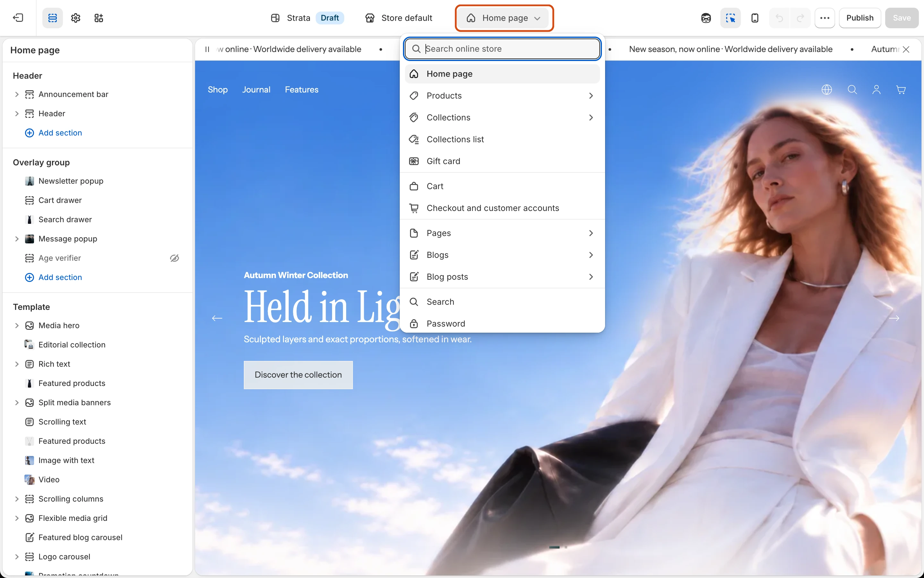Click the inspector selection mode icon

[x=730, y=18]
